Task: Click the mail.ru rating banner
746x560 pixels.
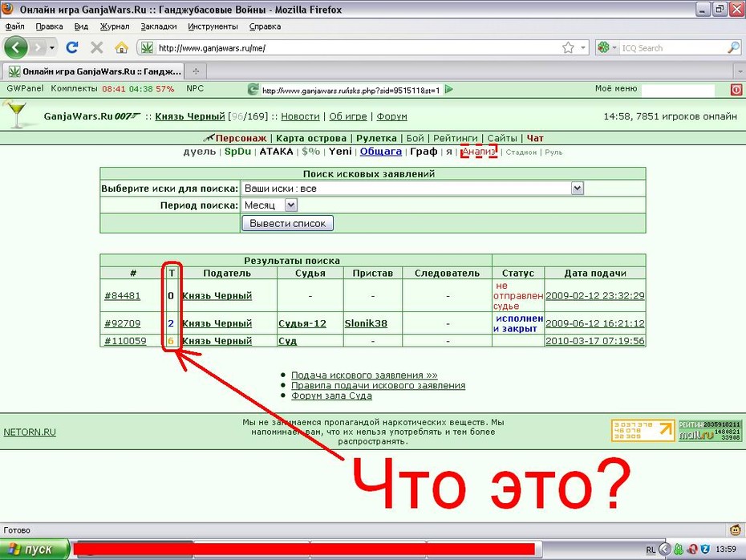Action: [709, 431]
